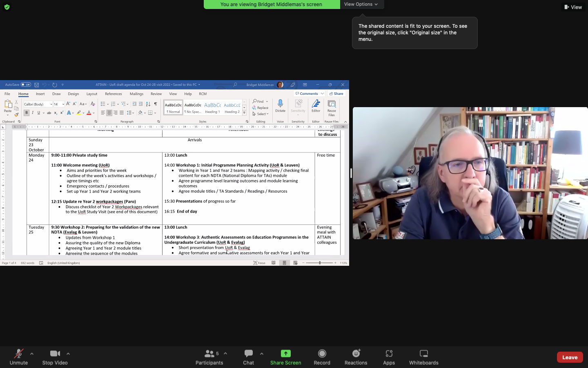Open the File menu
The image size is (588, 368).
[x=7, y=94]
